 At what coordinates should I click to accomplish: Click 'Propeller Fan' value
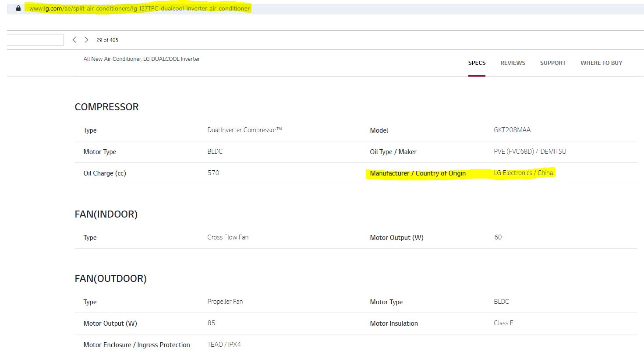pyautogui.click(x=225, y=302)
